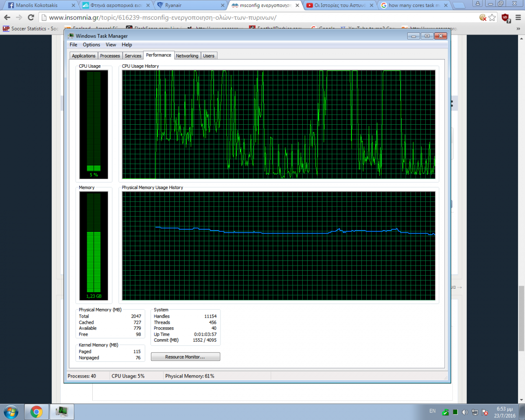This screenshot has width=525, height=420.
Task: Open the File menu in Task Manager
Action: point(73,45)
